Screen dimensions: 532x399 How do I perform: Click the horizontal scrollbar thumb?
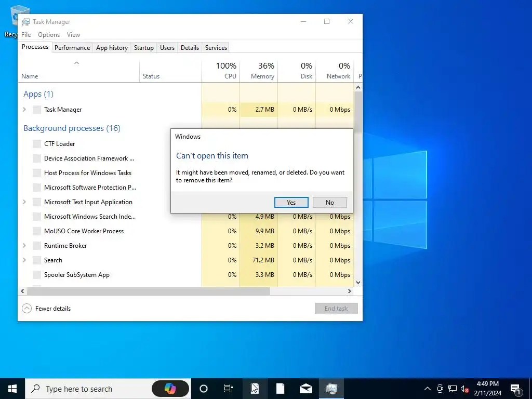tap(148, 291)
